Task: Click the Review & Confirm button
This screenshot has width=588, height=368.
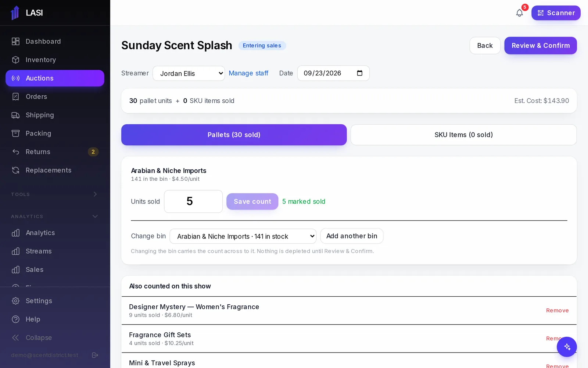Action: click(x=541, y=46)
